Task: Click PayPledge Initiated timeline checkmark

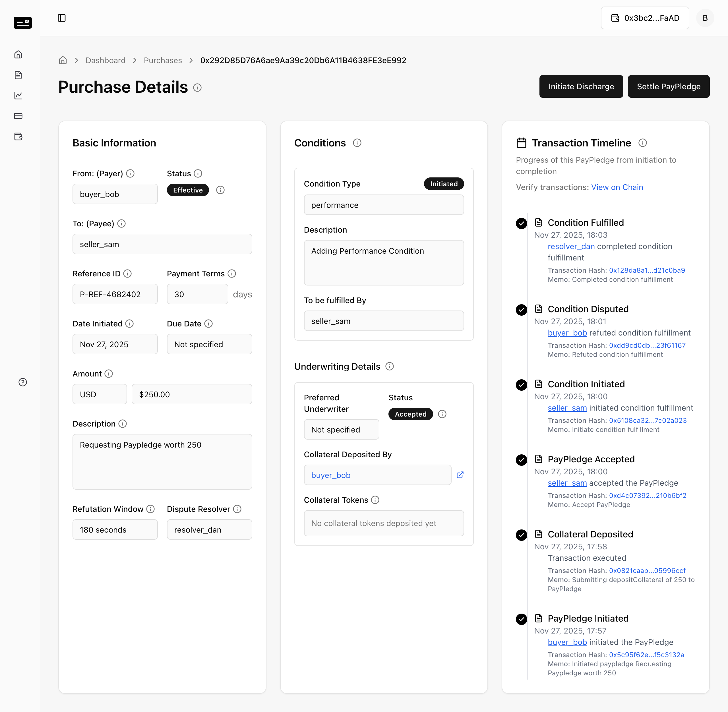Action: tap(521, 619)
